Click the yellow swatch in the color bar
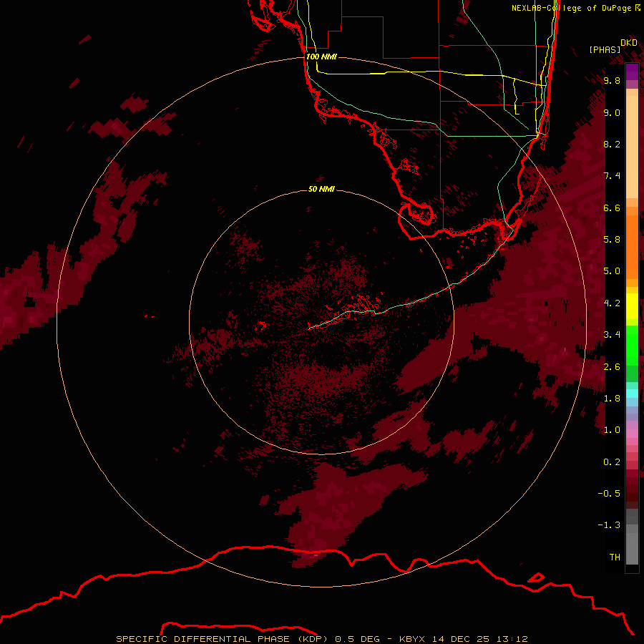644x644 pixels. 632,306
